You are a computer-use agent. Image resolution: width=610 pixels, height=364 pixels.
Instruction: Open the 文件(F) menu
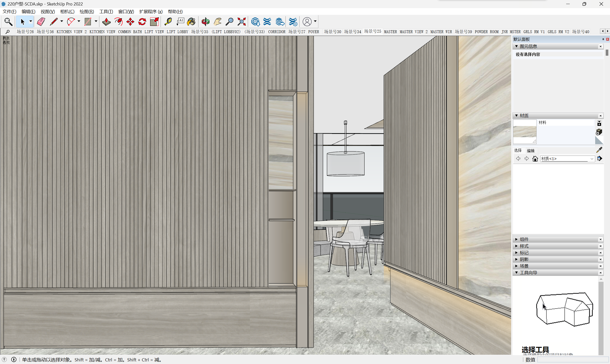pyautogui.click(x=9, y=11)
